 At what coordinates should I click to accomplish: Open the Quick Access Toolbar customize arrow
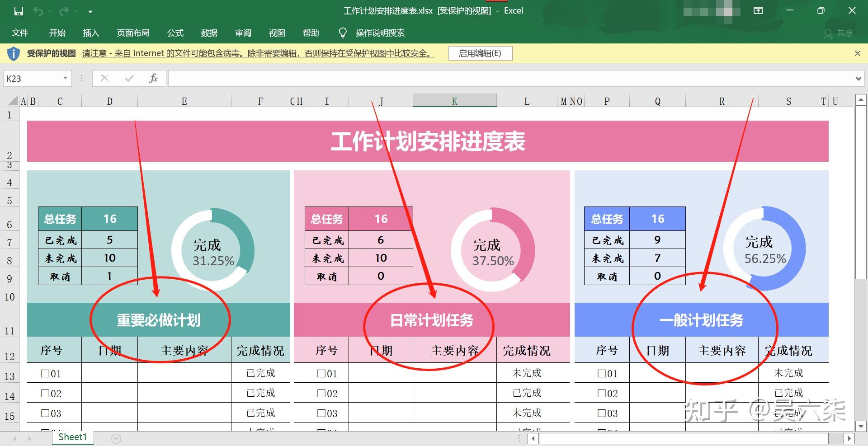click(x=90, y=11)
